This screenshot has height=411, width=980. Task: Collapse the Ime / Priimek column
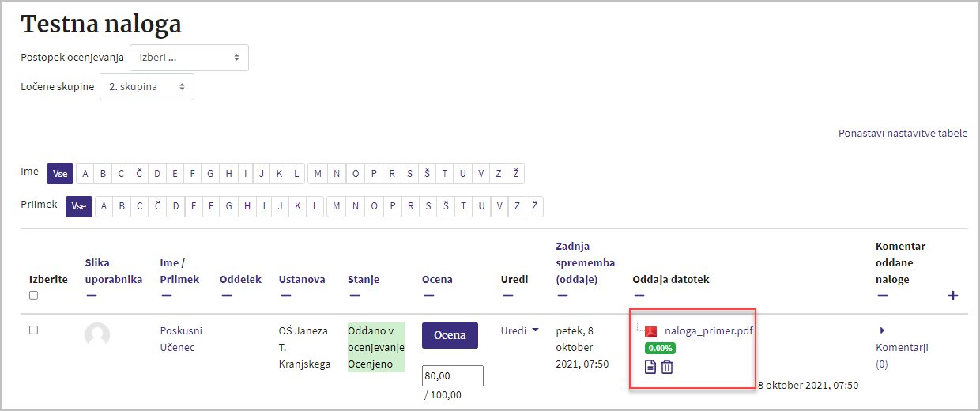tap(166, 296)
